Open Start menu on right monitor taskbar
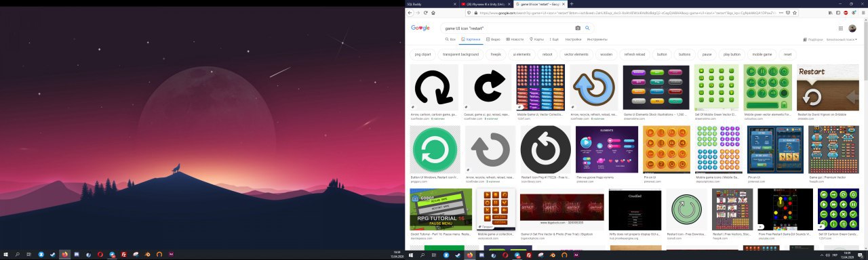 412,255
